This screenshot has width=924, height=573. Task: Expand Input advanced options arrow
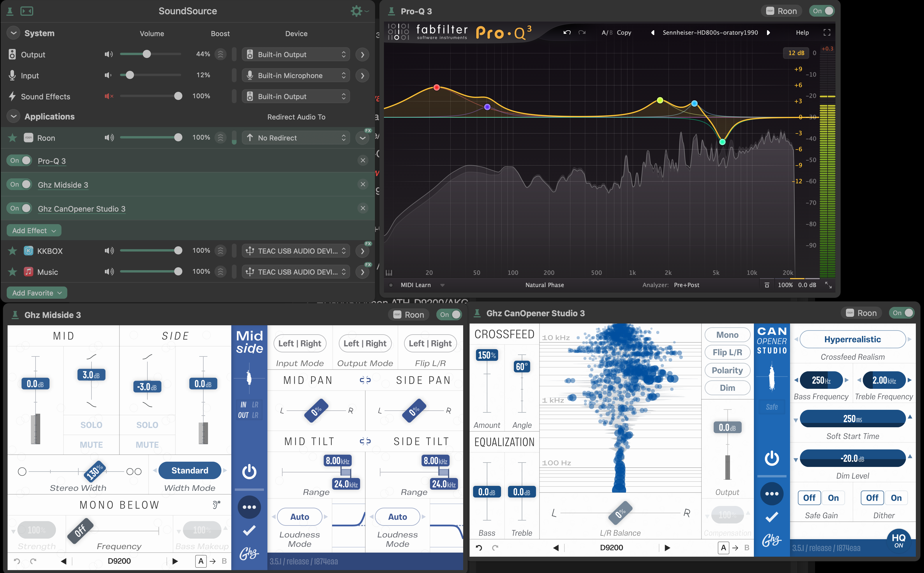[x=362, y=76]
